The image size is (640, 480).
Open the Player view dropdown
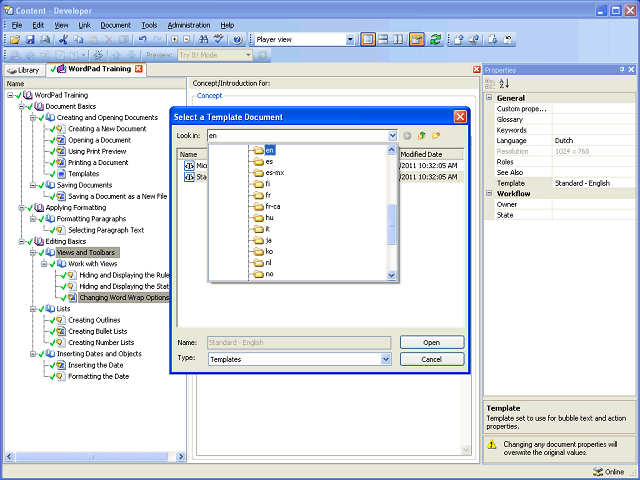point(350,40)
